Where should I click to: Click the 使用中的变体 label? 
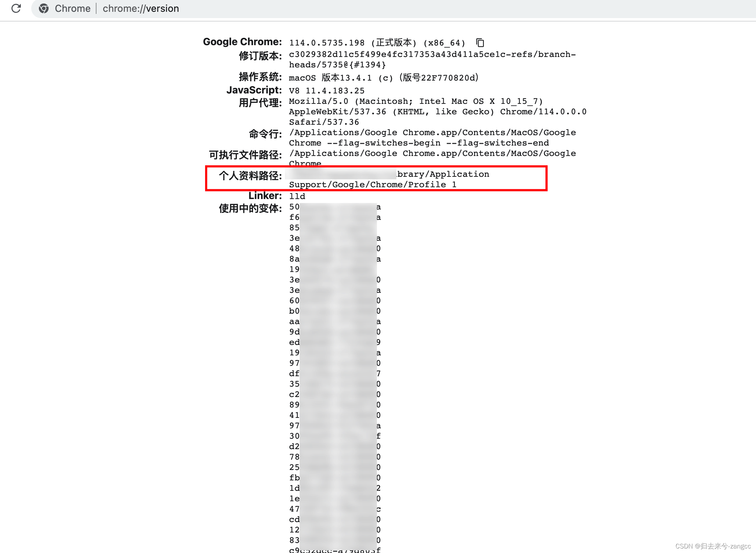250,208
